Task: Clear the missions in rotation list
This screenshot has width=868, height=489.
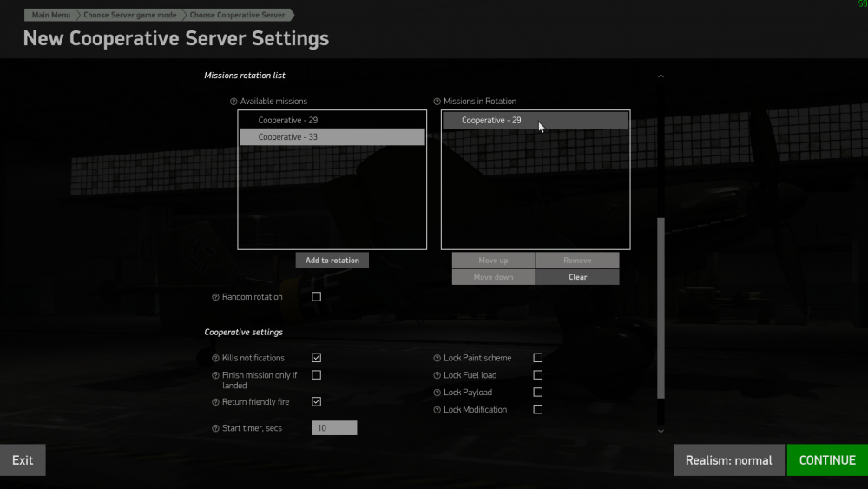Action: (577, 277)
